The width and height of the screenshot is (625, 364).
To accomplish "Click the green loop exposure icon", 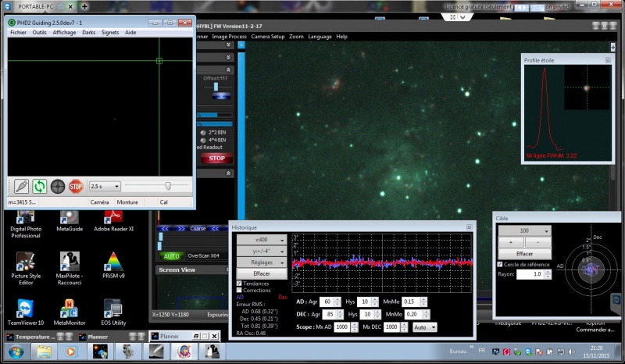I will 39,186.
